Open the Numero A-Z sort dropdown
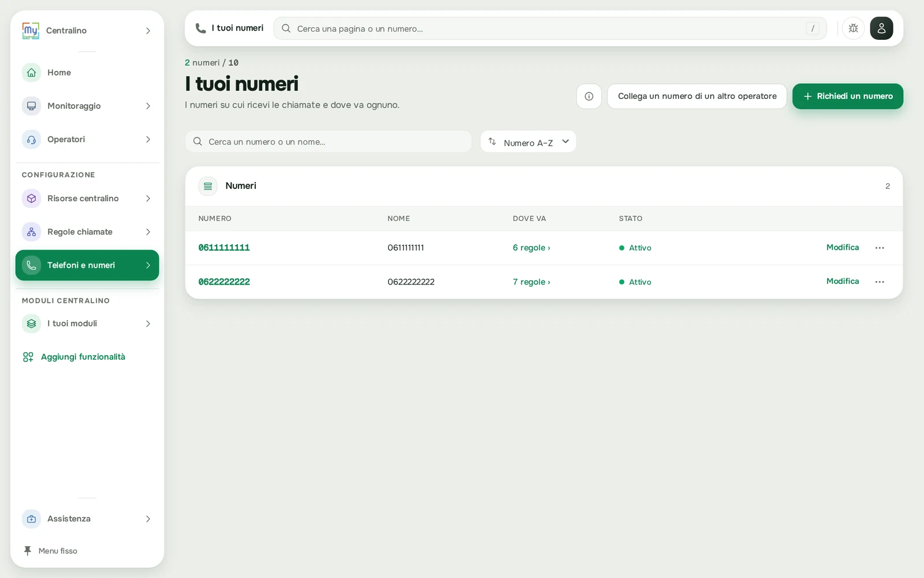 click(528, 142)
